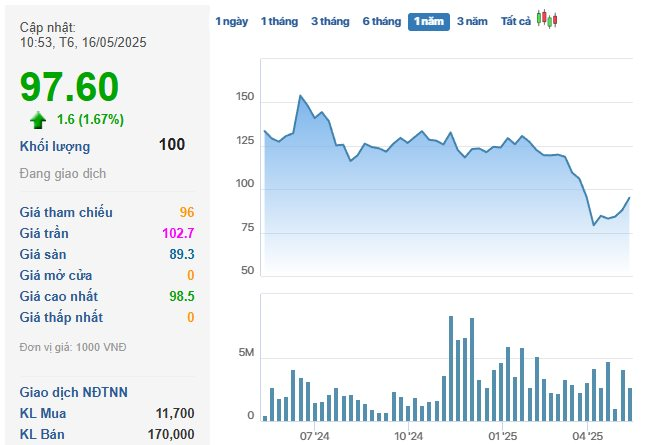This screenshot has height=445, width=650.
Task: Click the green up arrow price indicator
Action: click(38, 120)
